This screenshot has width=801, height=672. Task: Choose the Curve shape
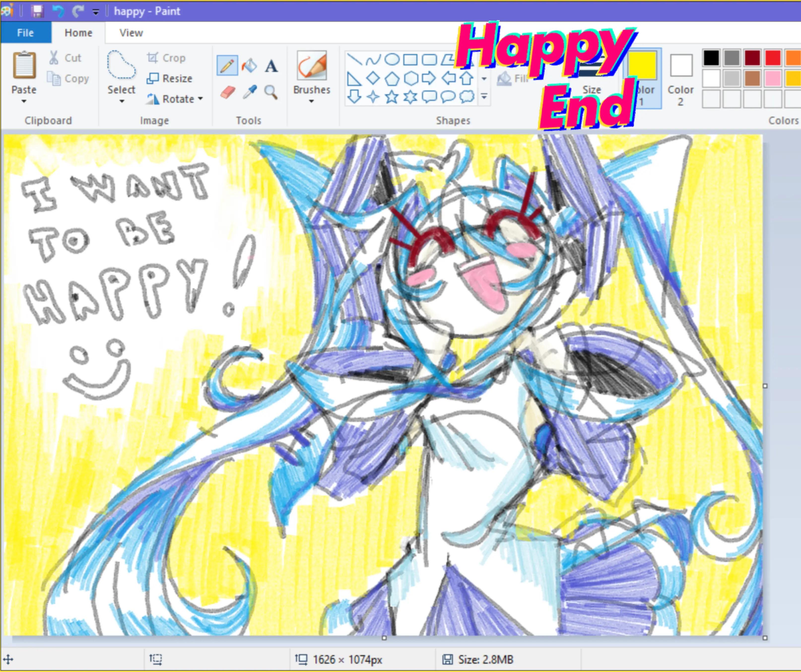tap(373, 60)
